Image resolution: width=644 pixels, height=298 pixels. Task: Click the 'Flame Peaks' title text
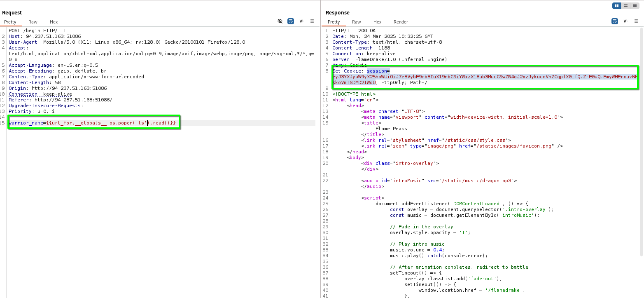(391, 129)
